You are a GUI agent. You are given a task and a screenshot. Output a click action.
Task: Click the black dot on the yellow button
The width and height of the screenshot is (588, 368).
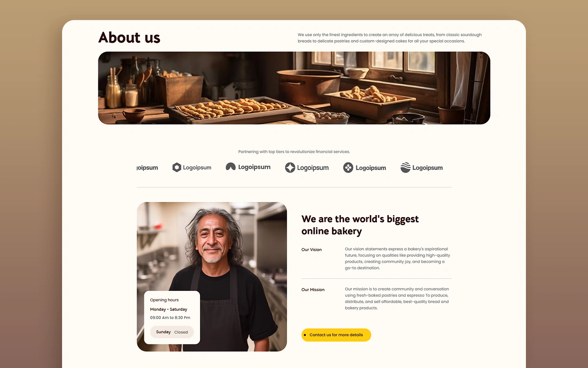click(x=305, y=335)
